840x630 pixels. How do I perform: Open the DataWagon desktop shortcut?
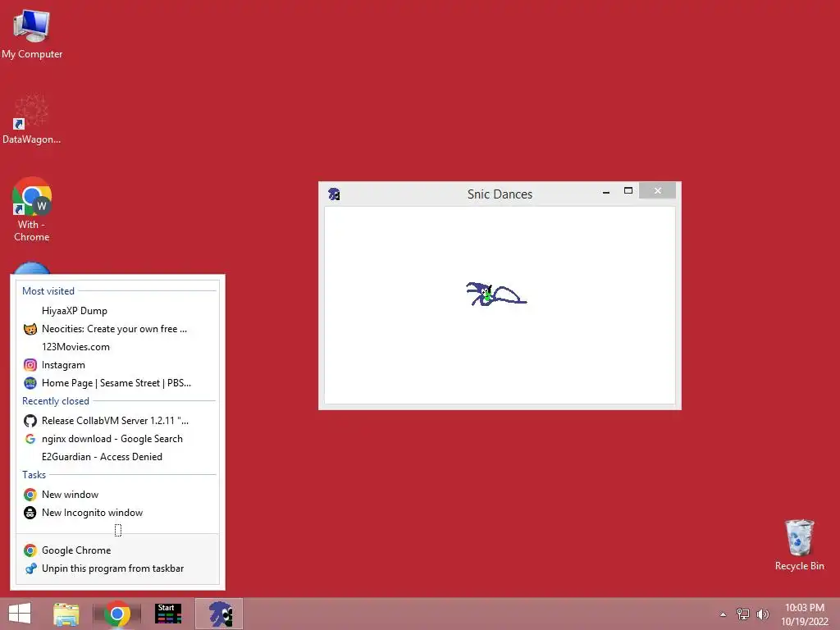(x=31, y=119)
